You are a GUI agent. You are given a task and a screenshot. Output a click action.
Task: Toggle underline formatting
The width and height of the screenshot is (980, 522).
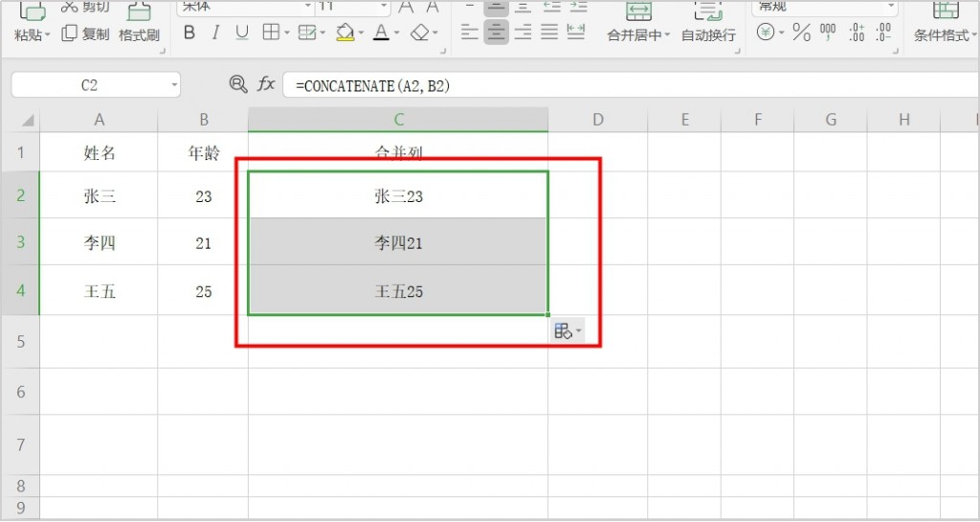click(242, 33)
